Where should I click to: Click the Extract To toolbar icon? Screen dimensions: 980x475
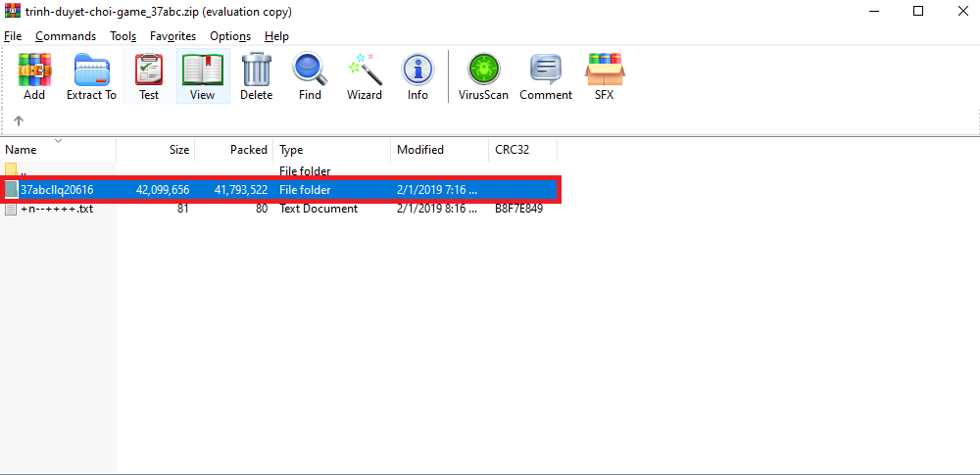coord(91,76)
